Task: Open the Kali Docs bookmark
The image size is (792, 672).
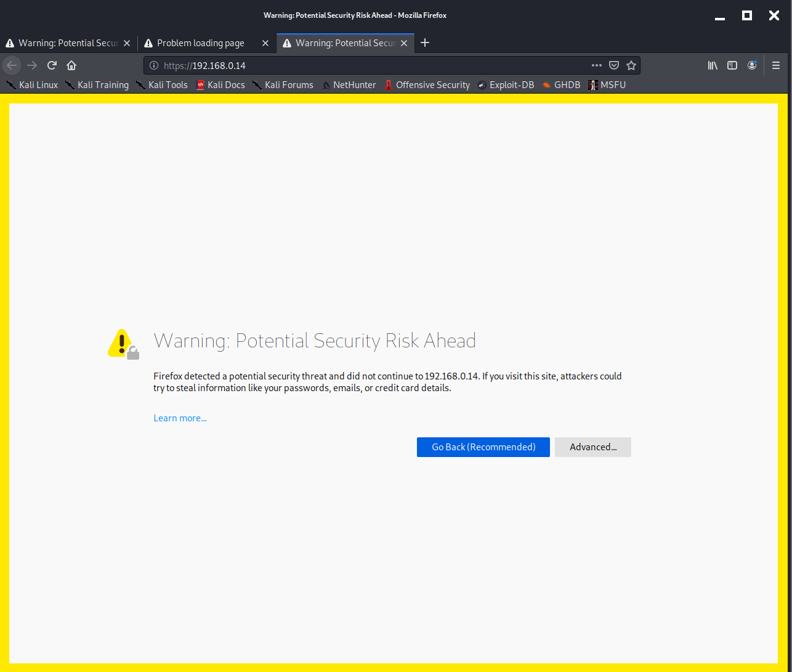Action: click(x=220, y=85)
